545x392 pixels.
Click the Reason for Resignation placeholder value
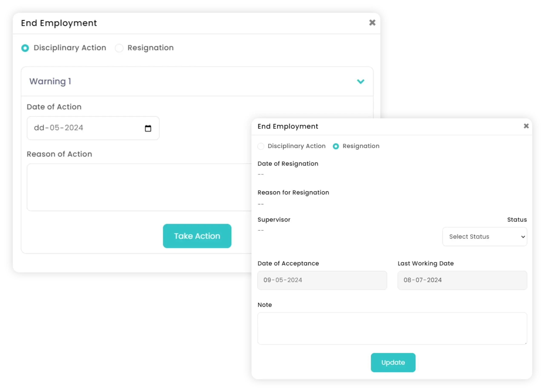point(261,204)
